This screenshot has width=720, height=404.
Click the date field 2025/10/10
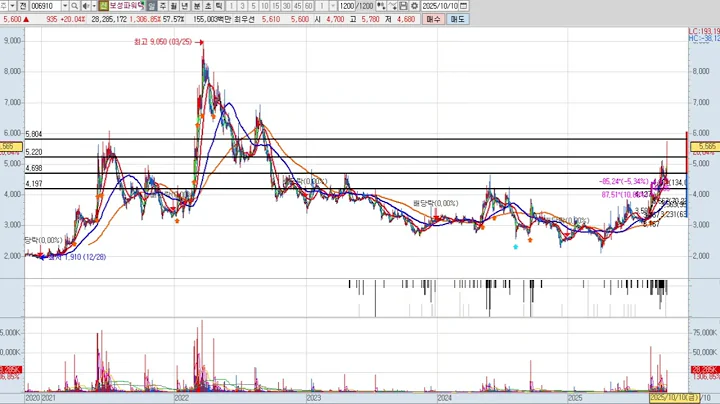(440, 6)
